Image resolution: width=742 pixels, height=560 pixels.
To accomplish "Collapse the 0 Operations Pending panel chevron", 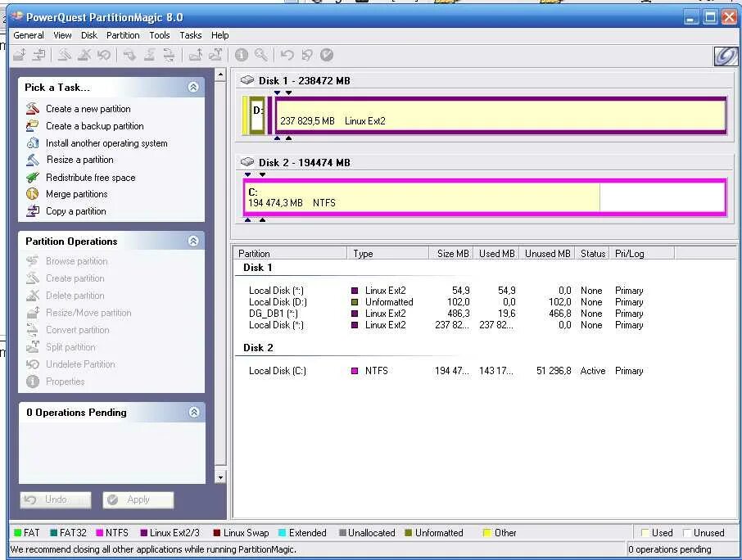I will pyautogui.click(x=193, y=412).
